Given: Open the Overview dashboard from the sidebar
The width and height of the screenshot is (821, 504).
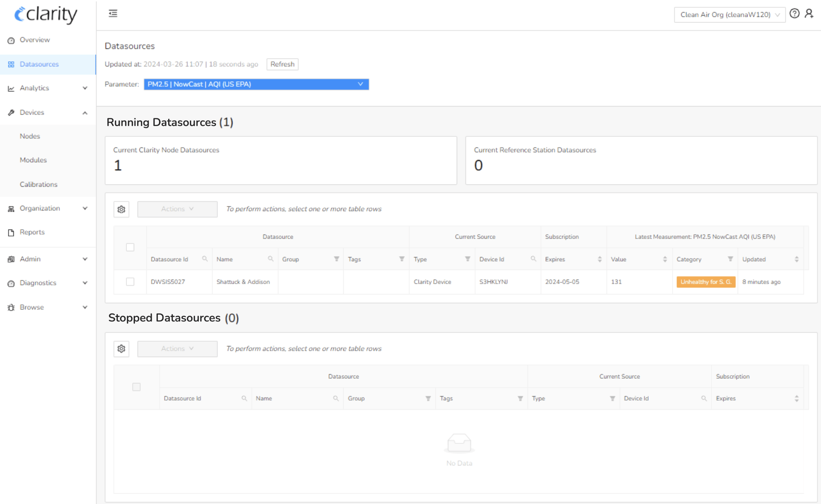Looking at the screenshot, I should (35, 40).
